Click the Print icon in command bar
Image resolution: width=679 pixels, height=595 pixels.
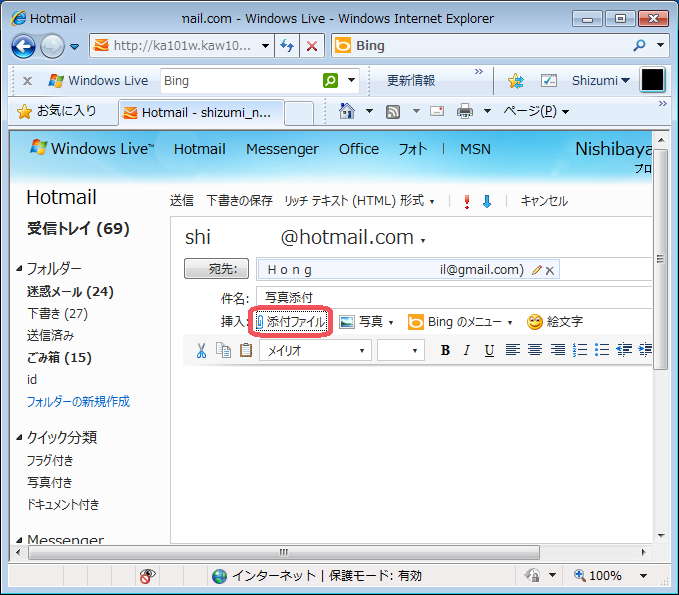click(x=465, y=111)
